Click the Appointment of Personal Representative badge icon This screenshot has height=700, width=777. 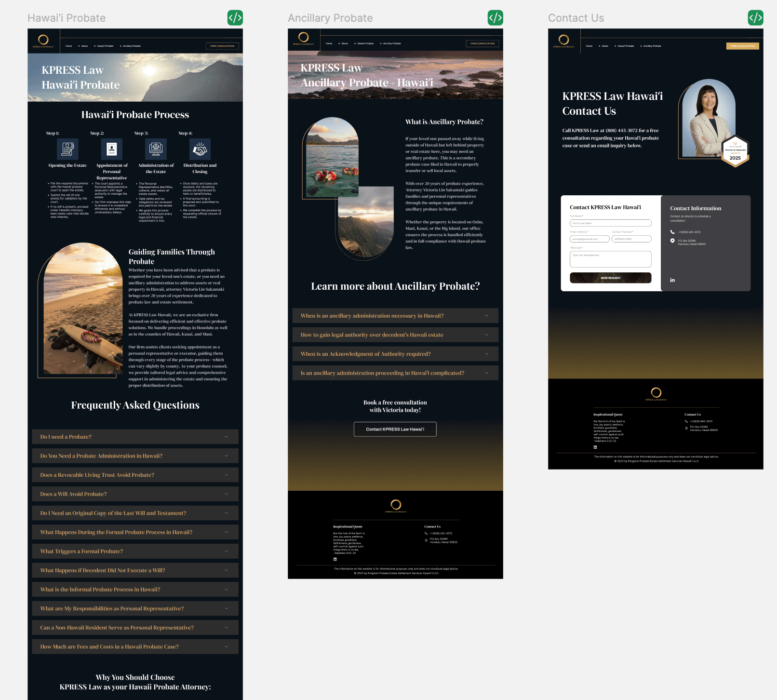click(111, 148)
